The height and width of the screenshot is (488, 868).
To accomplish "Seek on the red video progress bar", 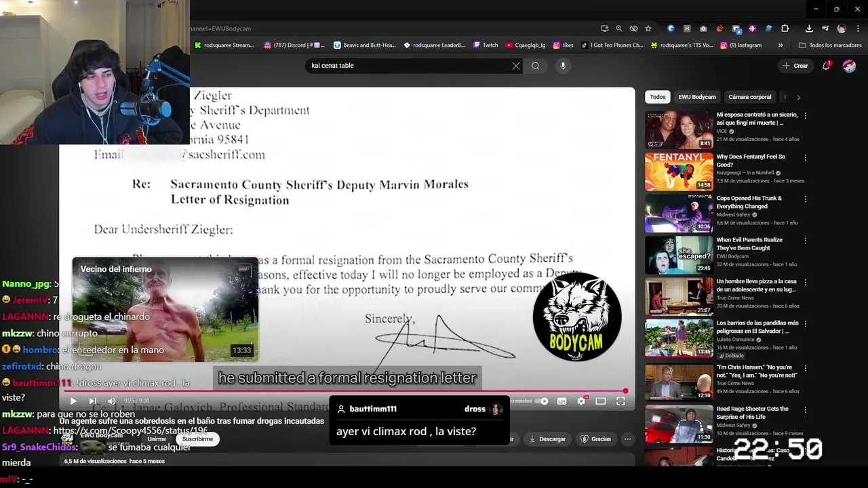I will (x=346, y=391).
